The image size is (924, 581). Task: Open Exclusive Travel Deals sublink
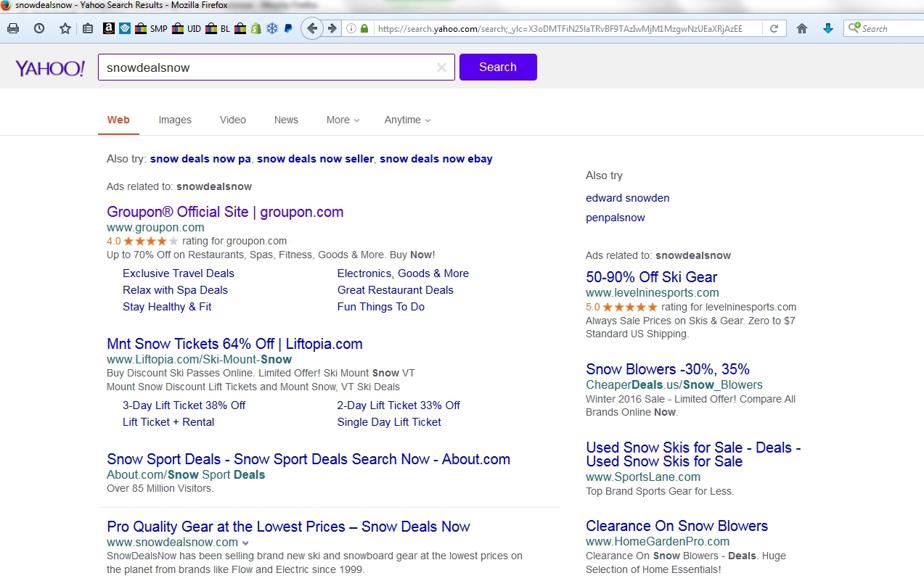[179, 273]
